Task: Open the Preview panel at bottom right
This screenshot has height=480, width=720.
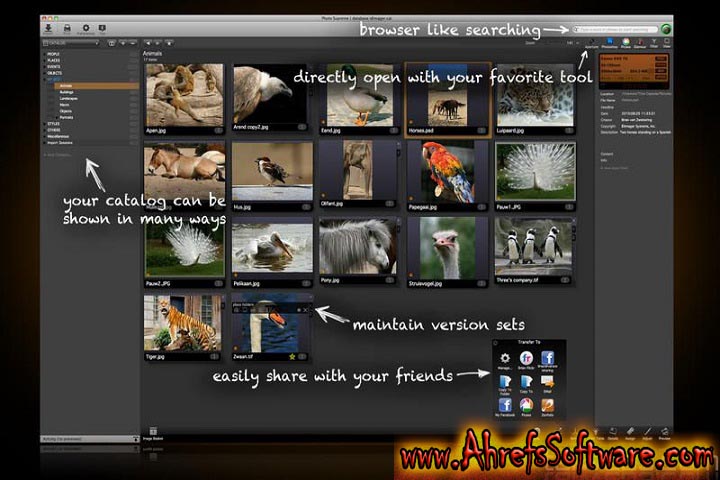Action: click(664, 433)
